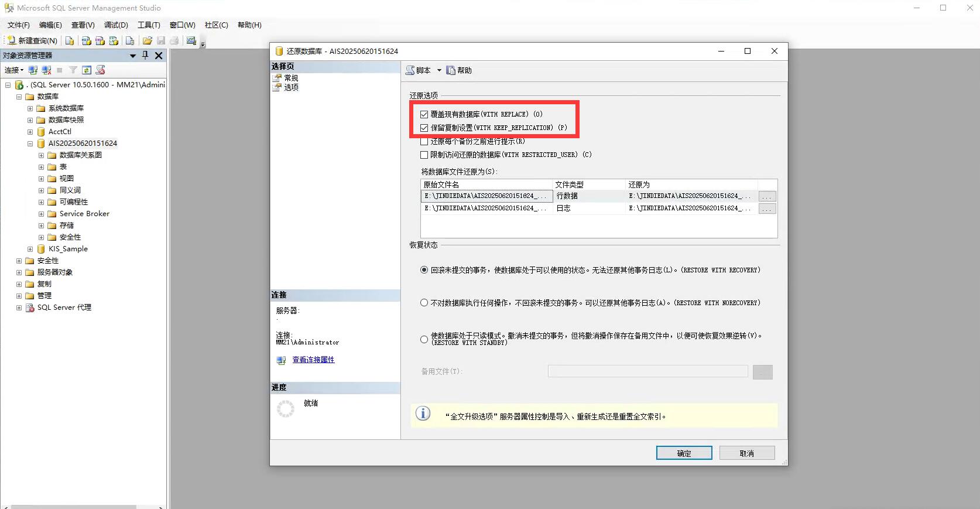
Task: Open the 窗口(W) menu
Action: click(182, 25)
